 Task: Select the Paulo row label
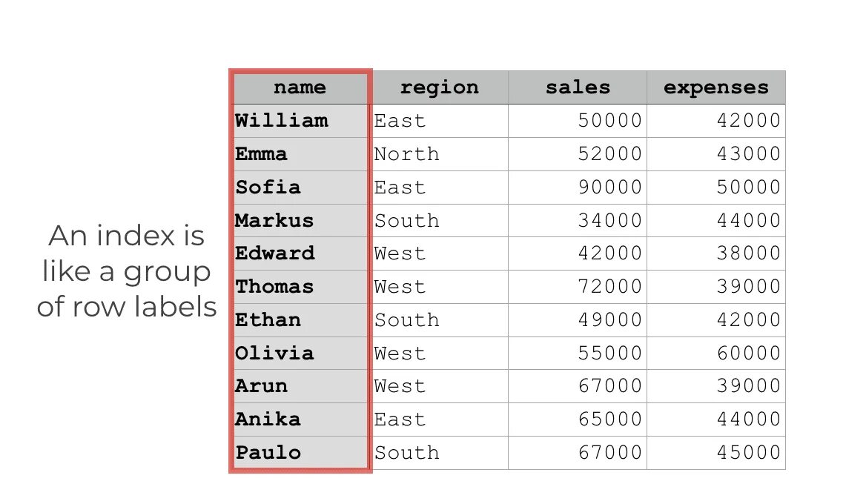tap(268, 453)
